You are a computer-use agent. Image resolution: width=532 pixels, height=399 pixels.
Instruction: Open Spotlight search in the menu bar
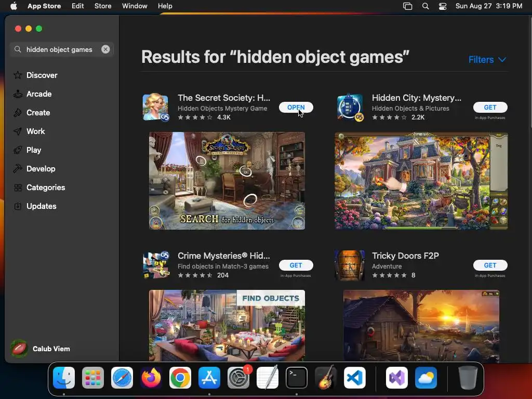(x=425, y=6)
